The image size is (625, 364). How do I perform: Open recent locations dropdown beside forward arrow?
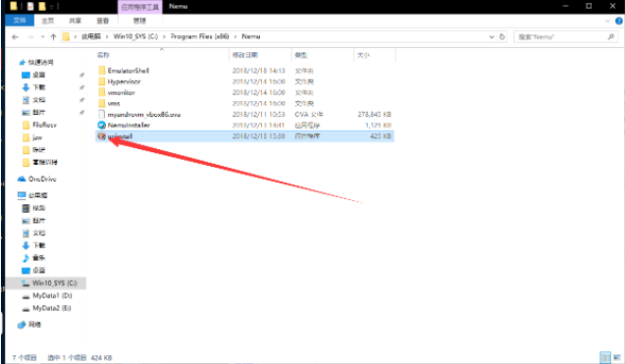pos(42,36)
